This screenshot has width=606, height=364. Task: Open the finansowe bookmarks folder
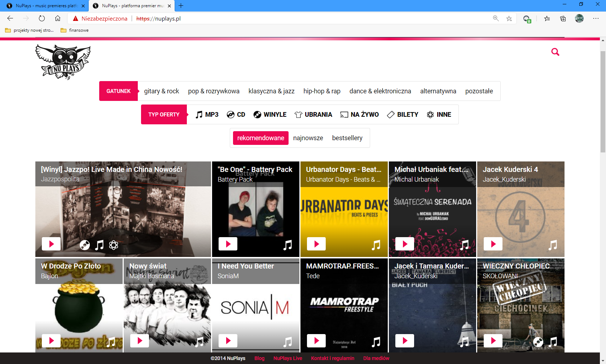pyautogui.click(x=75, y=30)
